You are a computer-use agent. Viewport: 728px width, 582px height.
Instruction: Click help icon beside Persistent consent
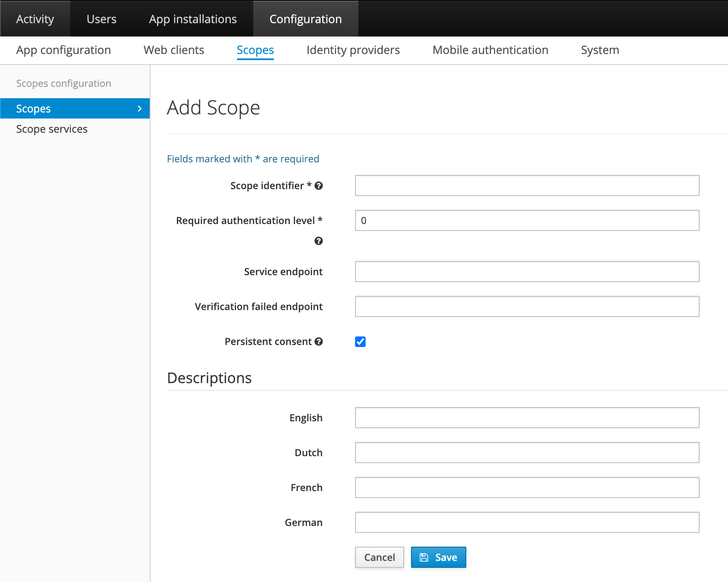(319, 342)
